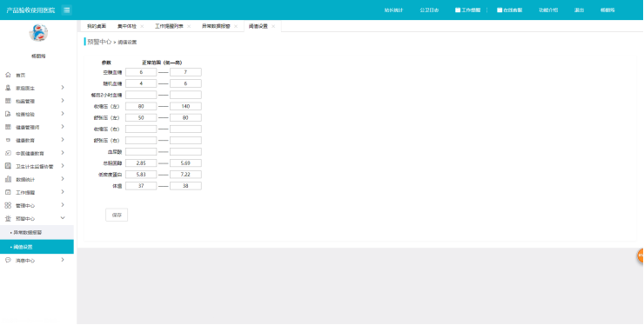This screenshot has height=325, width=644.
Task: Select the 检查检验 sidebar icon
Action: point(8,114)
